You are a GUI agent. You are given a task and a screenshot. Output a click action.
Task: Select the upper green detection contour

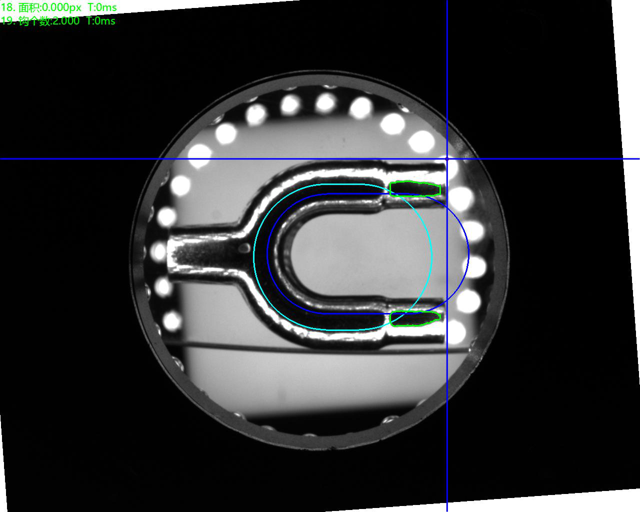[415, 189]
